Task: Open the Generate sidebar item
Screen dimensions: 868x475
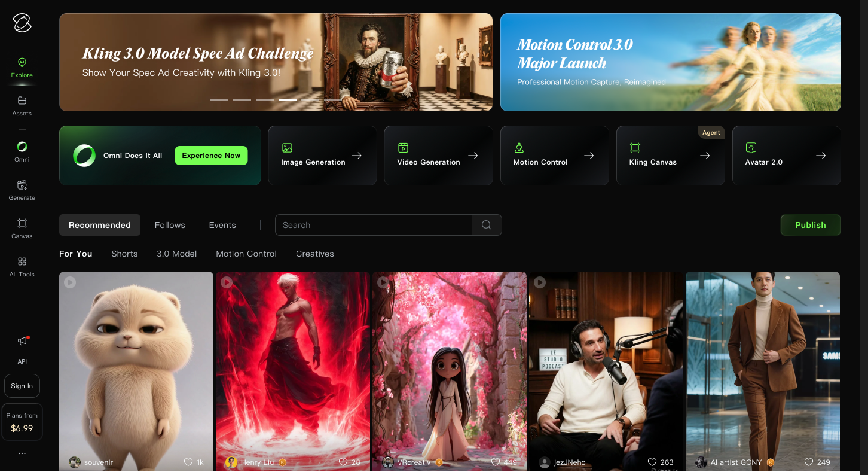Action: [22, 190]
